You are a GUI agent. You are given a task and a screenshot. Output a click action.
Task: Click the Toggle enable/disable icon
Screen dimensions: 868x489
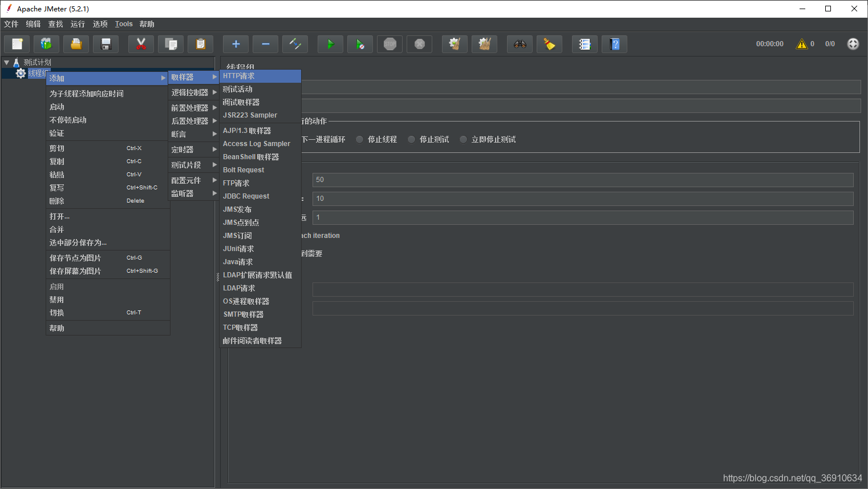tap(295, 44)
